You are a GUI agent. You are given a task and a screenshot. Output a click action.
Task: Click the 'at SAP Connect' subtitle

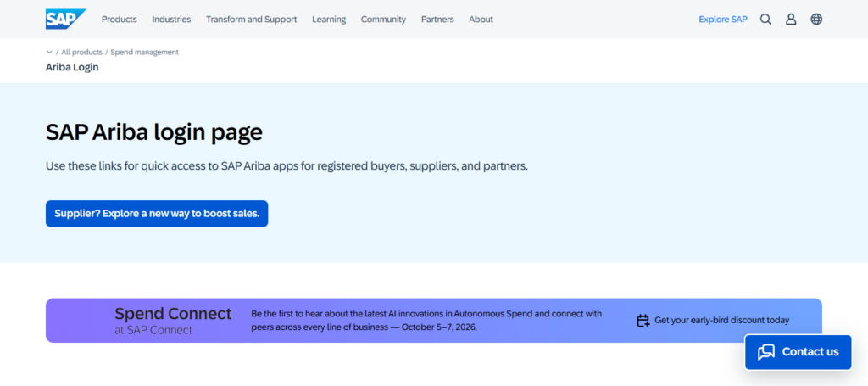(153, 331)
